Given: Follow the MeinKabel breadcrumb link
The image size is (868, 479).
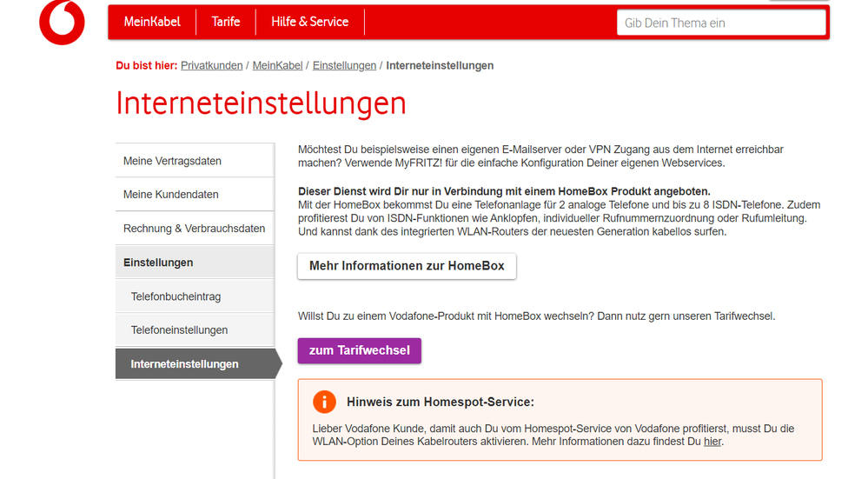Looking at the screenshot, I should (x=277, y=65).
